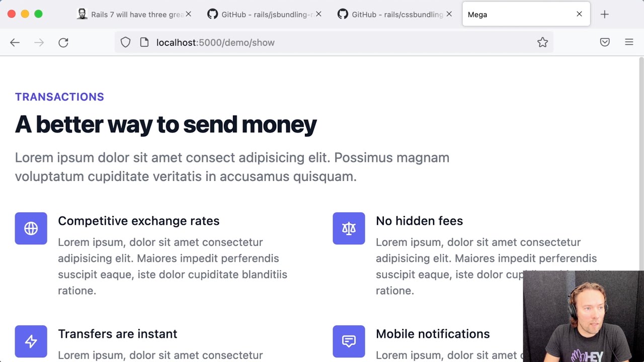Open the Pocket save icon in toolbar

click(605, 43)
